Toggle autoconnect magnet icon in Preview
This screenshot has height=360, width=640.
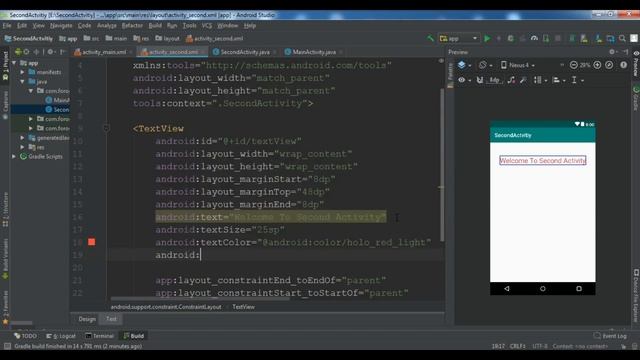pyautogui.click(x=480, y=80)
